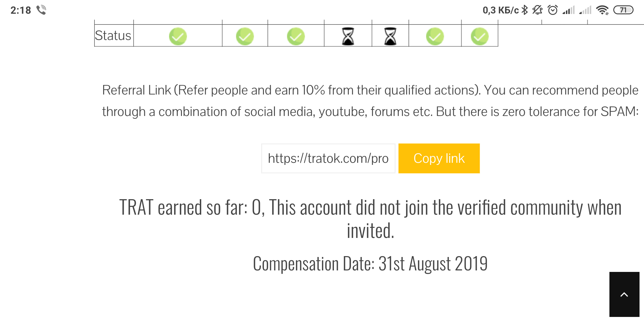Select the tratok.com referral link field
The height and width of the screenshot is (322, 644).
click(328, 158)
